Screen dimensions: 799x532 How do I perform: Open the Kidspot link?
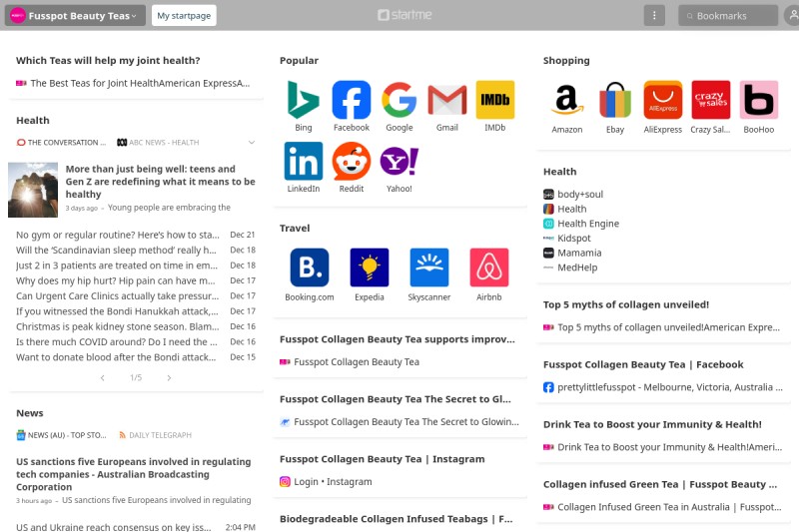click(573, 239)
